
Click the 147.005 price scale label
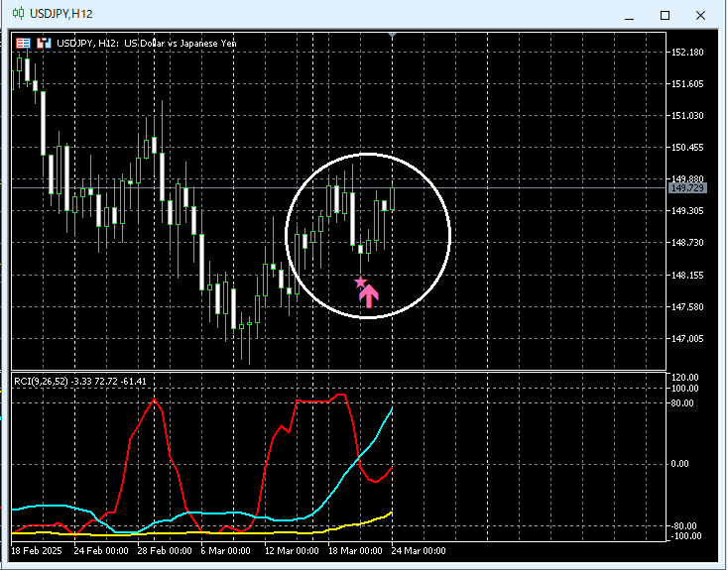[687, 339]
